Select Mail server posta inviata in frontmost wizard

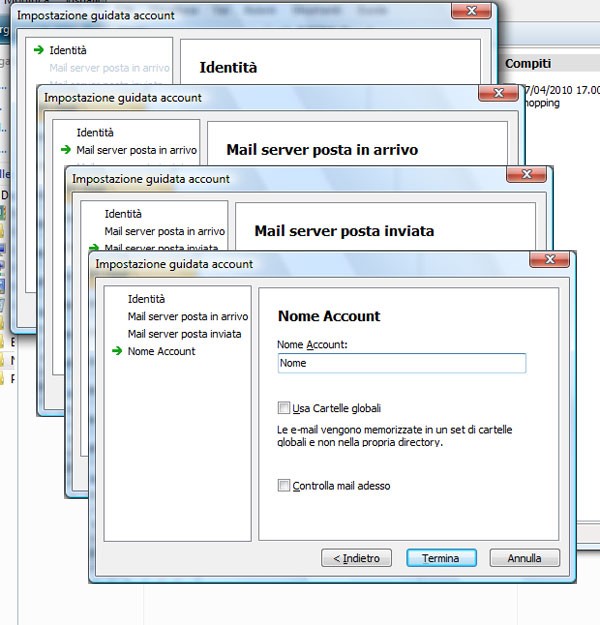click(x=184, y=333)
